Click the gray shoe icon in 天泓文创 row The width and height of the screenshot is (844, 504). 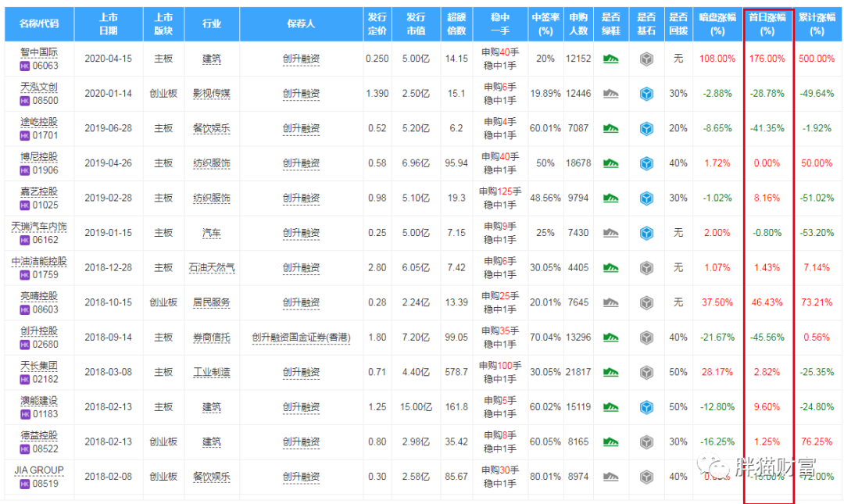pos(610,93)
